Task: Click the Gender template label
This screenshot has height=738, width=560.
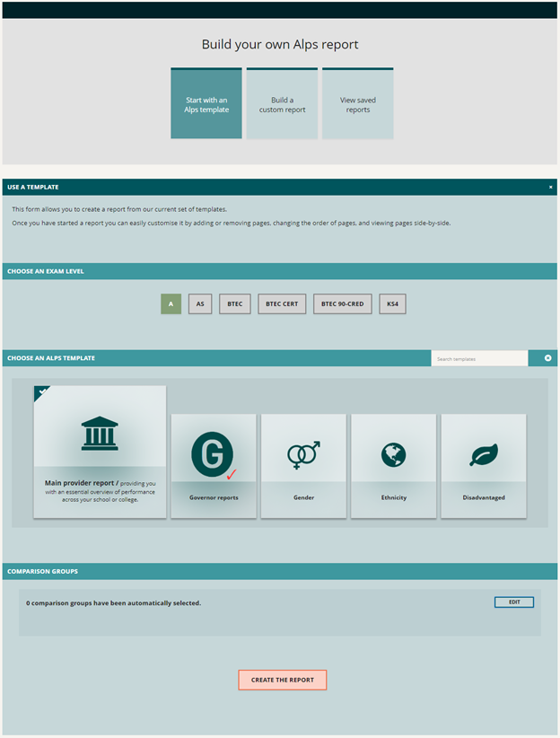Action: [303, 497]
